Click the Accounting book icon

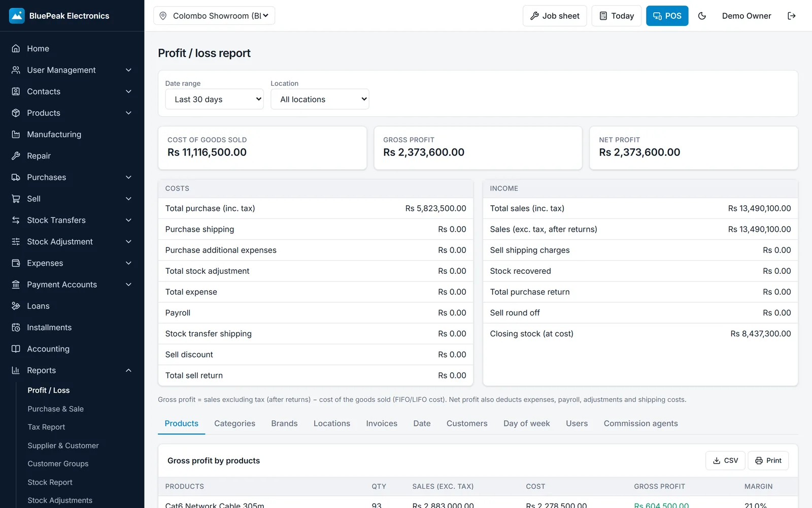[16, 349]
